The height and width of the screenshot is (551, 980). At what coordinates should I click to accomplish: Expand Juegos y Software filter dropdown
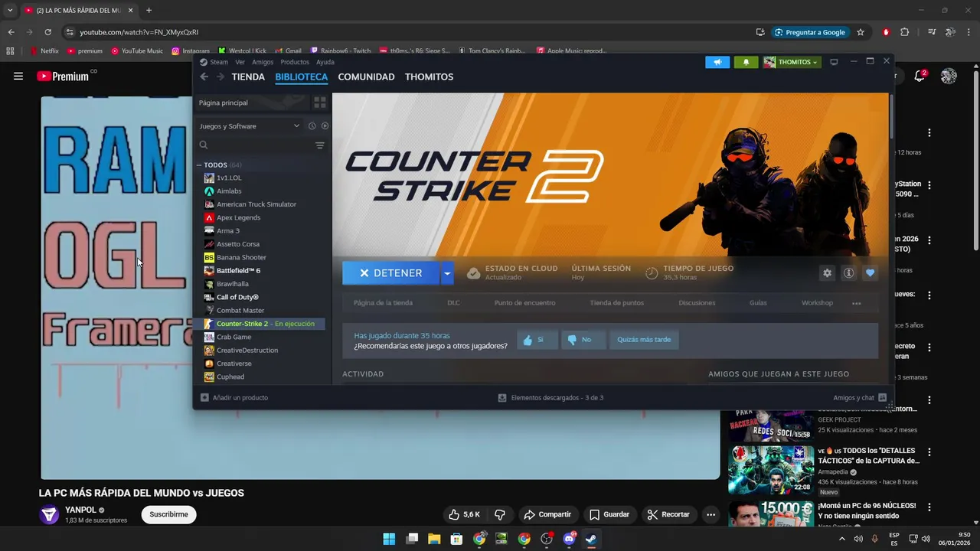[x=250, y=126]
